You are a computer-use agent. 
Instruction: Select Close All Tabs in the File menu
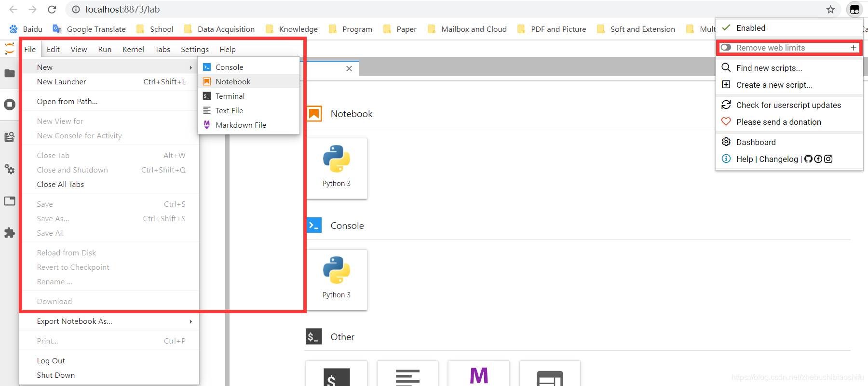pyautogui.click(x=109, y=184)
